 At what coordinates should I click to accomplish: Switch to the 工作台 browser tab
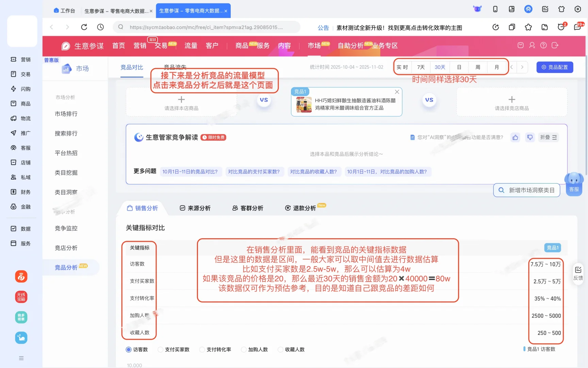point(64,11)
